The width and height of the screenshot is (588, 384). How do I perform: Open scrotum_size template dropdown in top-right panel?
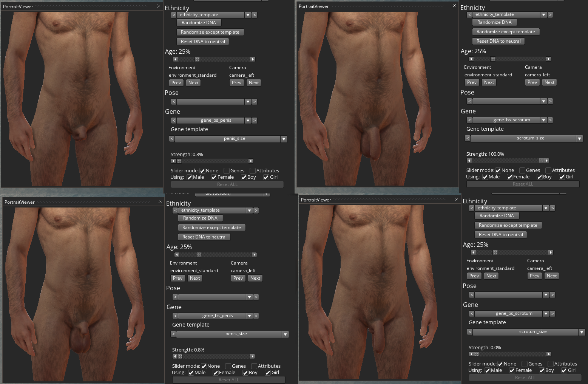point(579,139)
